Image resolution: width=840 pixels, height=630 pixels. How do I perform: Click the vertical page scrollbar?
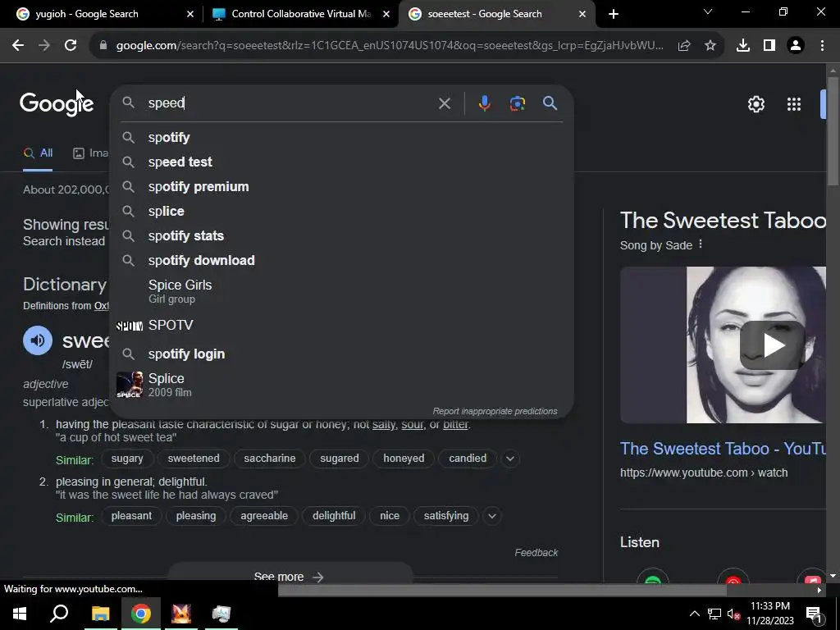pos(833,132)
